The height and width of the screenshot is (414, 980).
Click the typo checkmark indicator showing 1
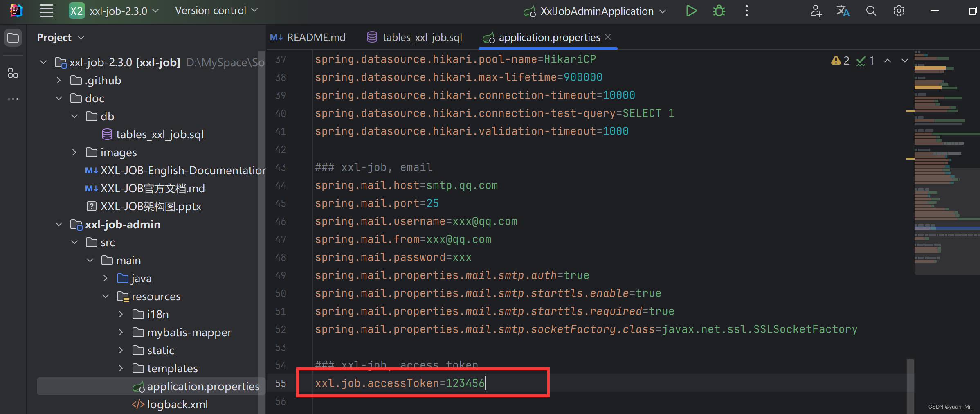point(865,61)
